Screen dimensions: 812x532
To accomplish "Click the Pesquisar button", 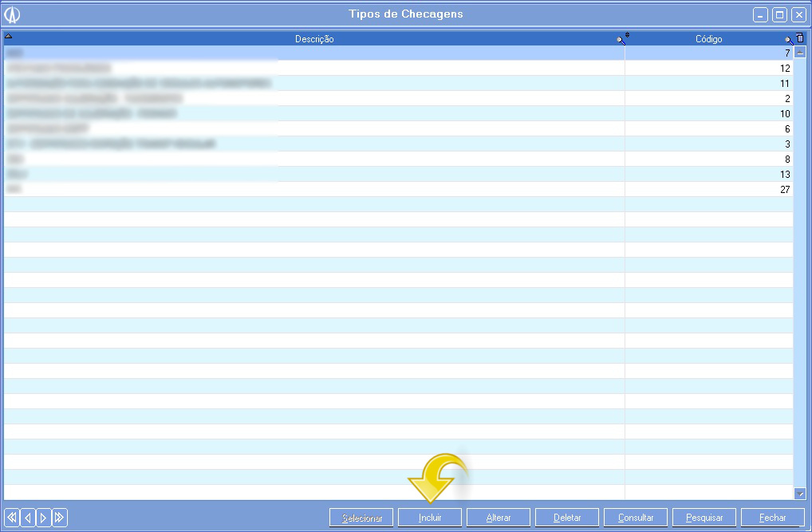I will [704, 518].
